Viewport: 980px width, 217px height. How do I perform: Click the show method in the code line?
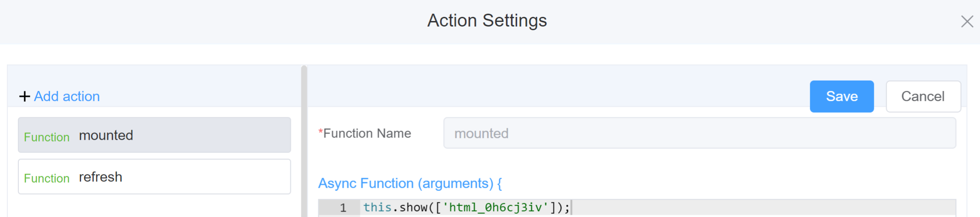pyautogui.click(x=414, y=208)
